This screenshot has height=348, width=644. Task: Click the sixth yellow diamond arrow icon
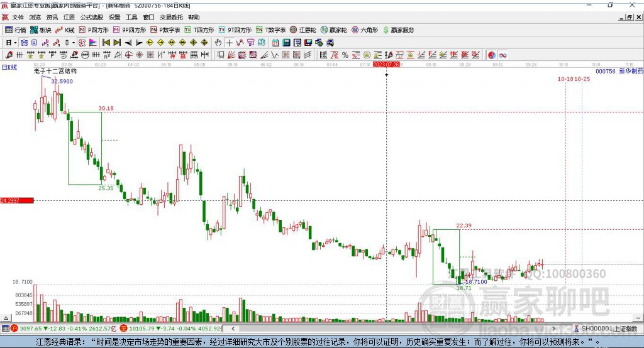[204, 43]
